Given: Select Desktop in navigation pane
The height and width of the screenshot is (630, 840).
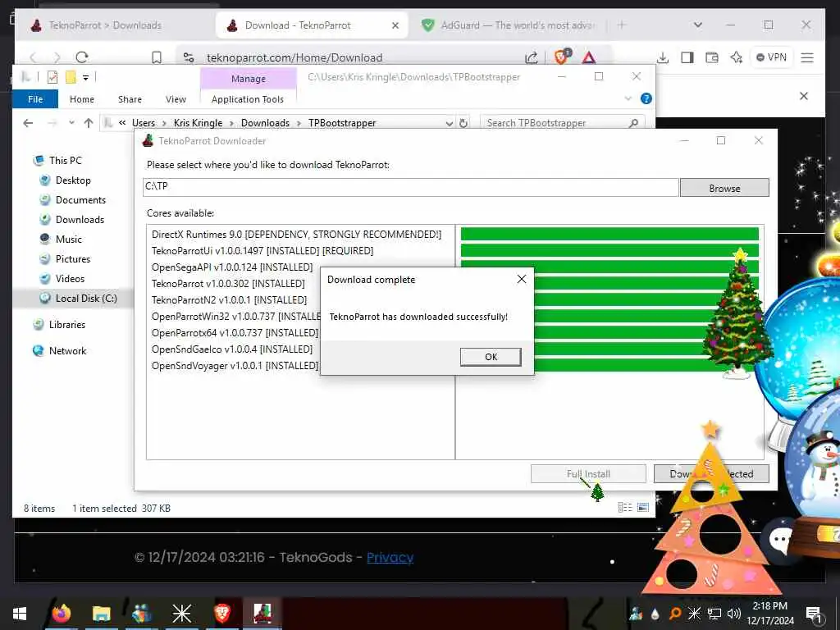Looking at the screenshot, I should click(73, 180).
